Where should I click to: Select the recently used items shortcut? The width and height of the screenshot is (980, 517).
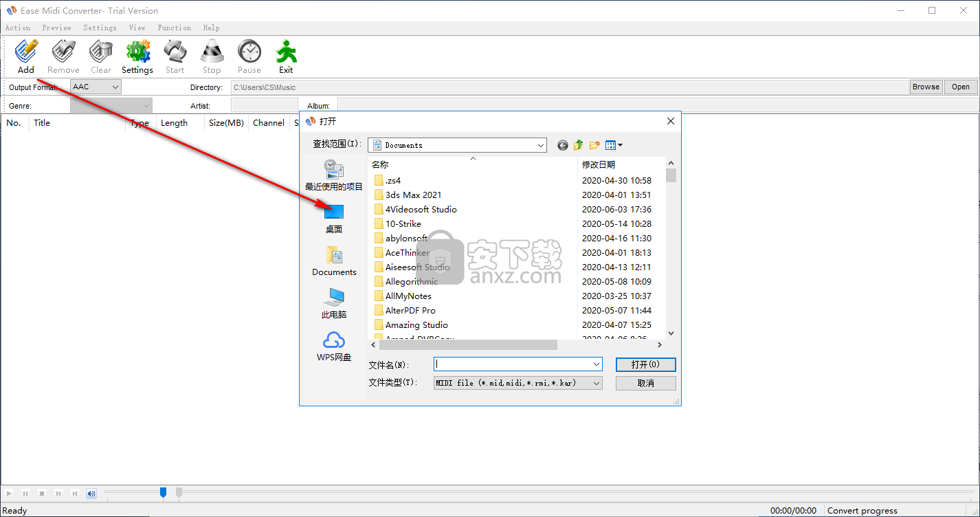click(x=334, y=175)
